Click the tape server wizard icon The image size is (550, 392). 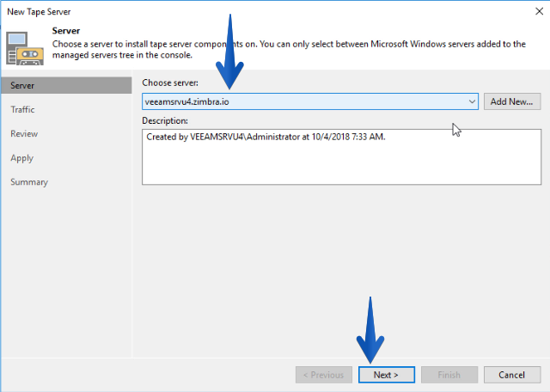click(x=25, y=48)
